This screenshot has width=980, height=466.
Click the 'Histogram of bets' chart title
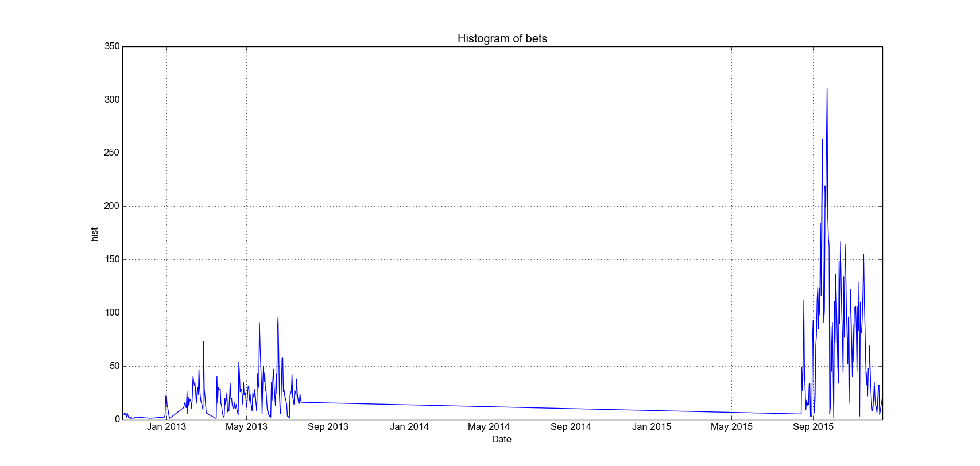coord(502,38)
